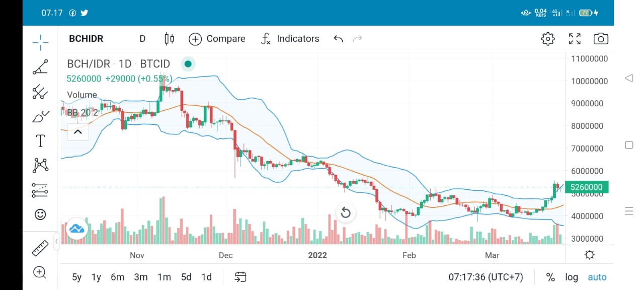The height and width of the screenshot is (290, 644).
Task: Select the Volume indicator legend
Action: 82,95
